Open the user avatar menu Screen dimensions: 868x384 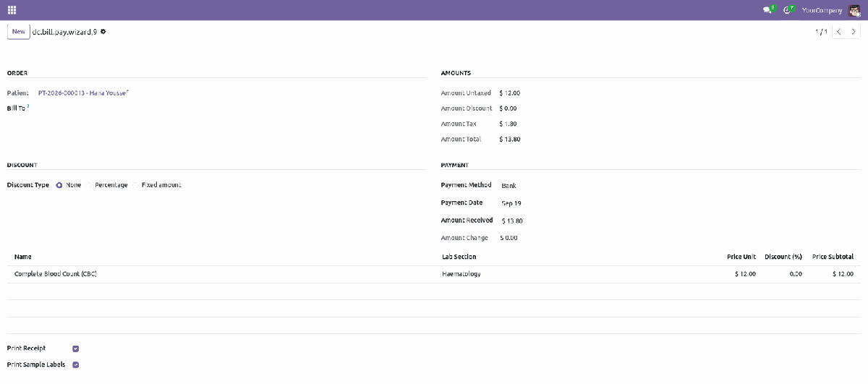(854, 10)
